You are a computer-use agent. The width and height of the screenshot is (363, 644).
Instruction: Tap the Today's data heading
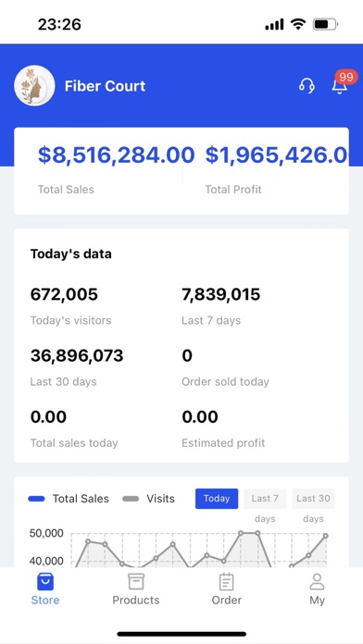(x=70, y=254)
